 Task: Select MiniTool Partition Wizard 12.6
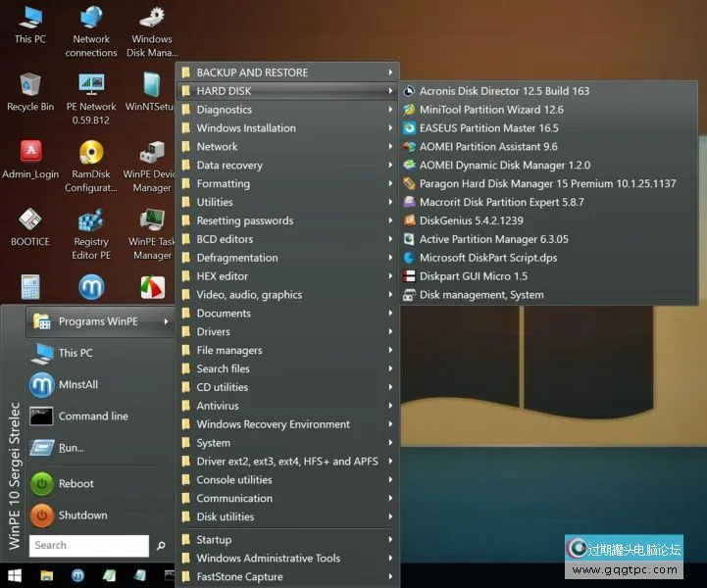pos(491,110)
